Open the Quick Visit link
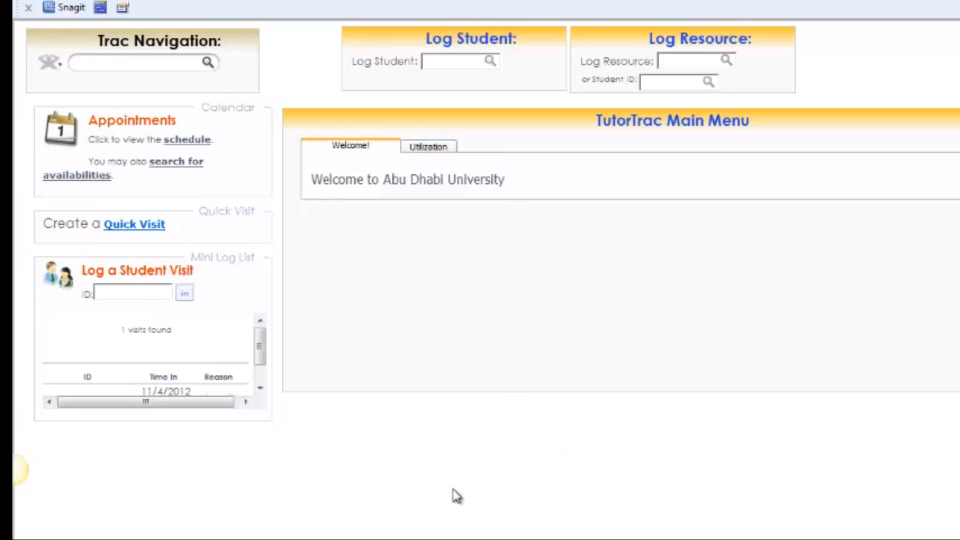 pyautogui.click(x=134, y=224)
